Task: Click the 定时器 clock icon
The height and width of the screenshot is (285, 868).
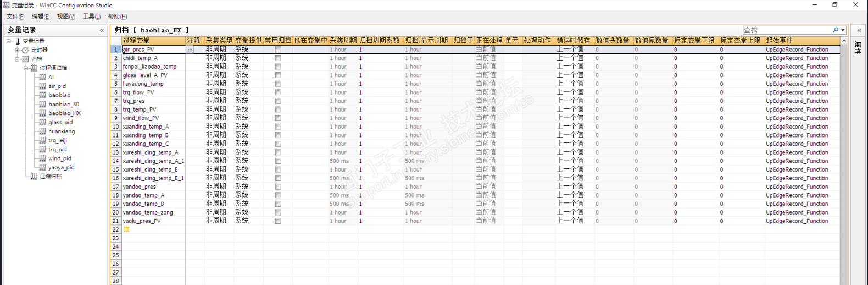Action: 25,50
